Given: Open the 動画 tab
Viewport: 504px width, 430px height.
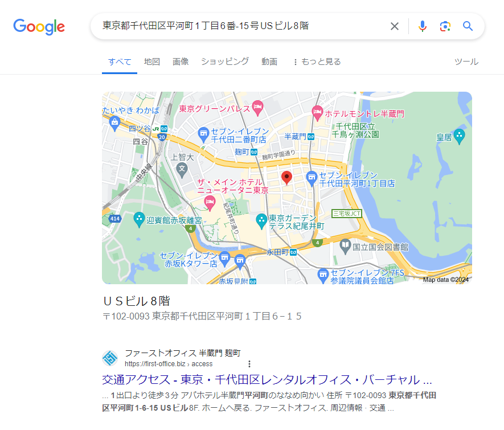Looking at the screenshot, I should [x=269, y=62].
